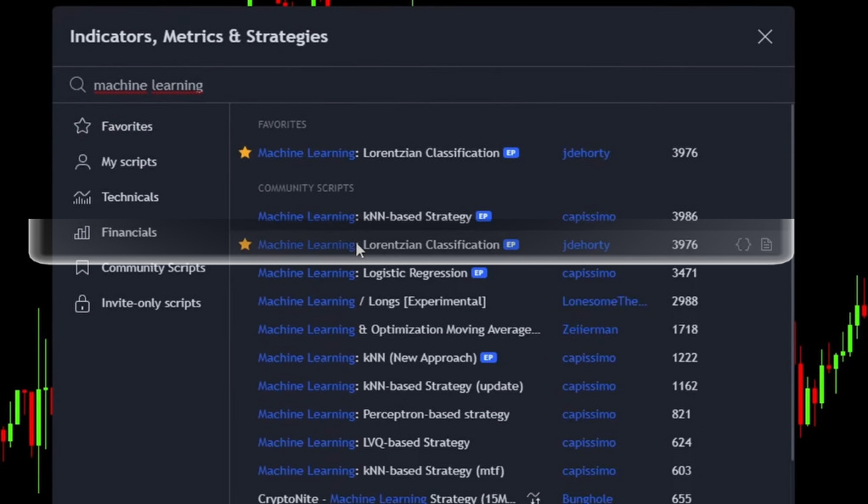This screenshot has width=868, height=504.
Task: Click the Technicals chart icon
Action: point(82,197)
